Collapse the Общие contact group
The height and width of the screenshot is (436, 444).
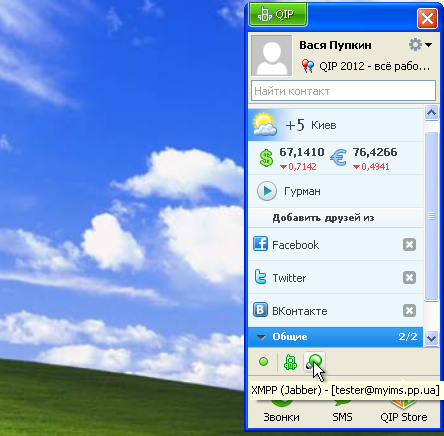261,337
